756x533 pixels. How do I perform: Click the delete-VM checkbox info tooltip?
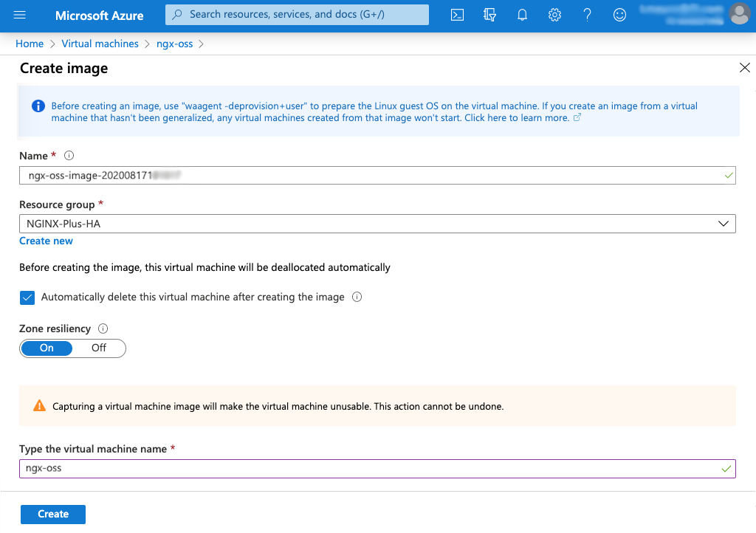pos(358,297)
